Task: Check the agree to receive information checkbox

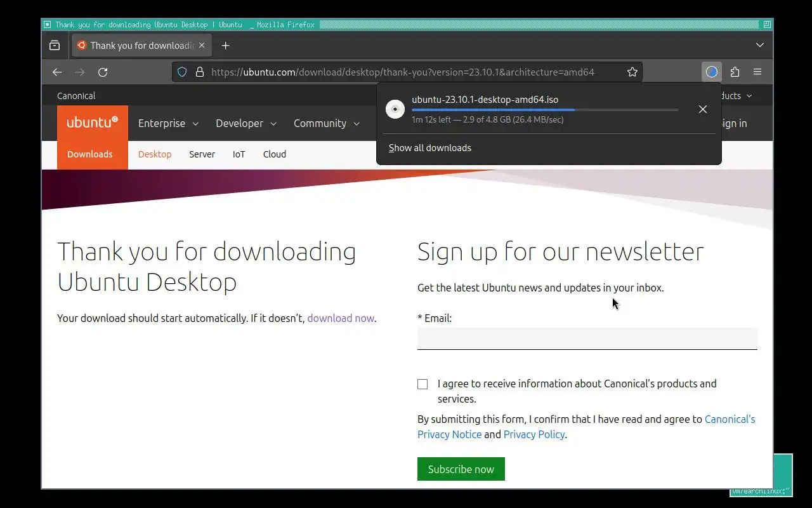Action: [422, 384]
